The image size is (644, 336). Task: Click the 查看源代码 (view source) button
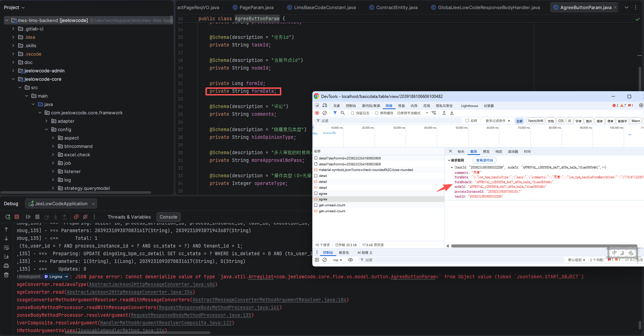[x=484, y=160]
